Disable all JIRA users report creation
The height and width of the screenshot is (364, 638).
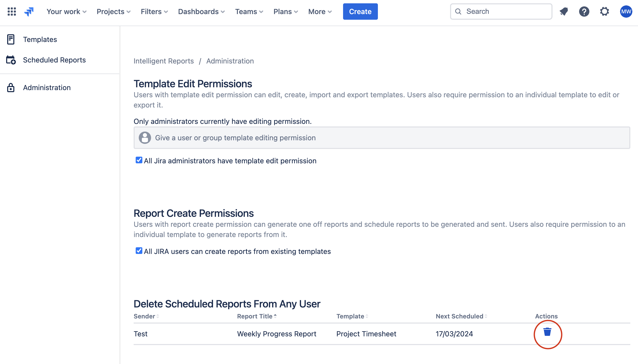tap(139, 251)
